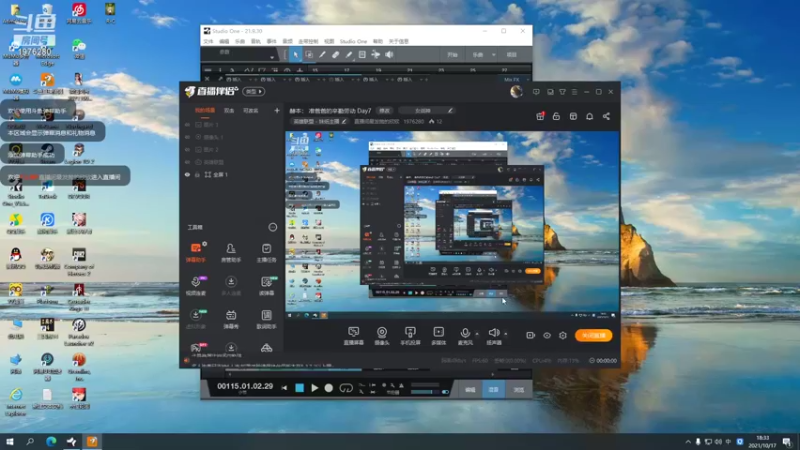Click the user avatar in streaming app

tap(516, 91)
